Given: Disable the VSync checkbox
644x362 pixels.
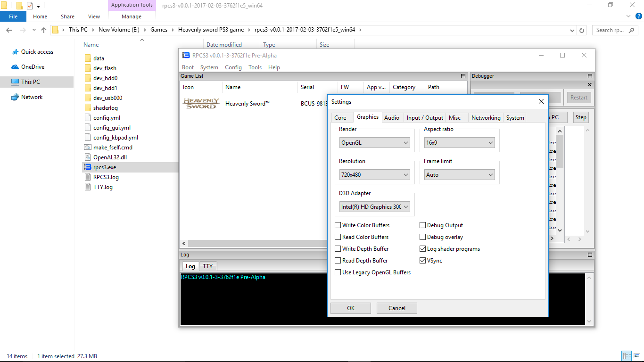Looking at the screenshot, I should 423,261.
